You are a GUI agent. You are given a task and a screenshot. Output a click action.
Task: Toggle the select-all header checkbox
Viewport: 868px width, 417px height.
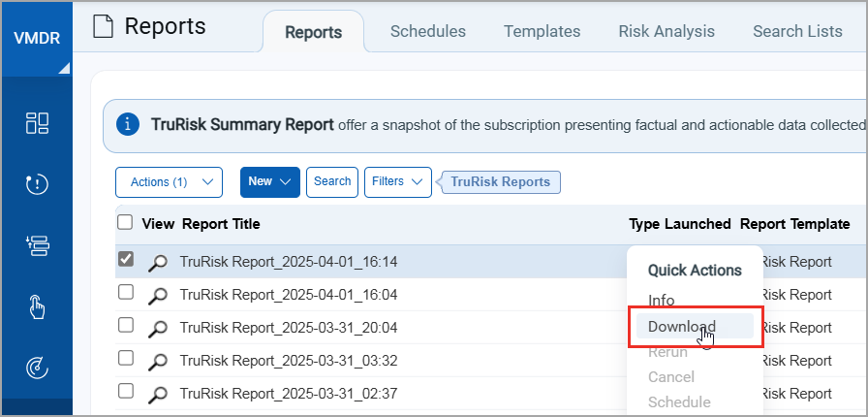(x=125, y=222)
